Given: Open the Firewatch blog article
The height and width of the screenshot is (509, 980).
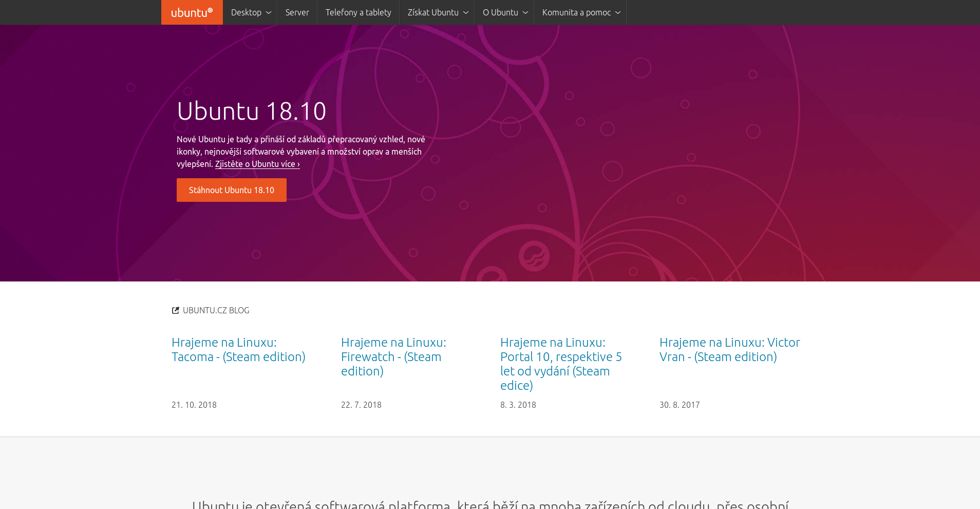Looking at the screenshot, I should tap(393, 356).
